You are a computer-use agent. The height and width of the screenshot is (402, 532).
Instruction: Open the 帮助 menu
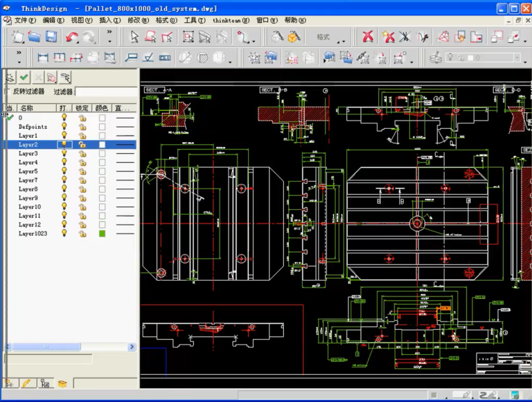coord(295,20)
